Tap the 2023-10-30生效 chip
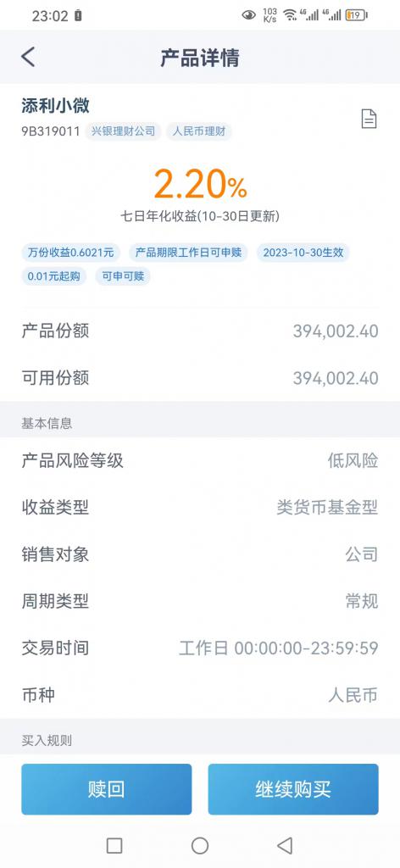Image resolution: width=400 pixels, height=868 pixels. coord(303,253)
